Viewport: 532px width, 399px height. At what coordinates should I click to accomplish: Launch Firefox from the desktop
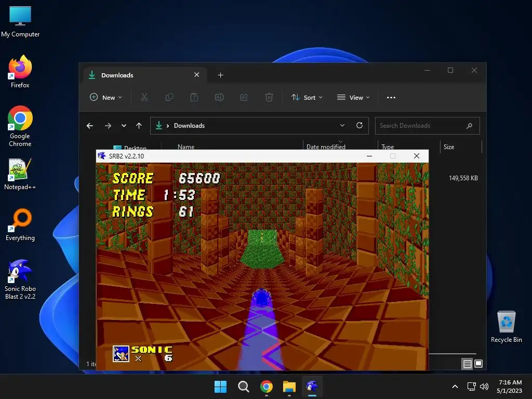[x=20, y=72]
